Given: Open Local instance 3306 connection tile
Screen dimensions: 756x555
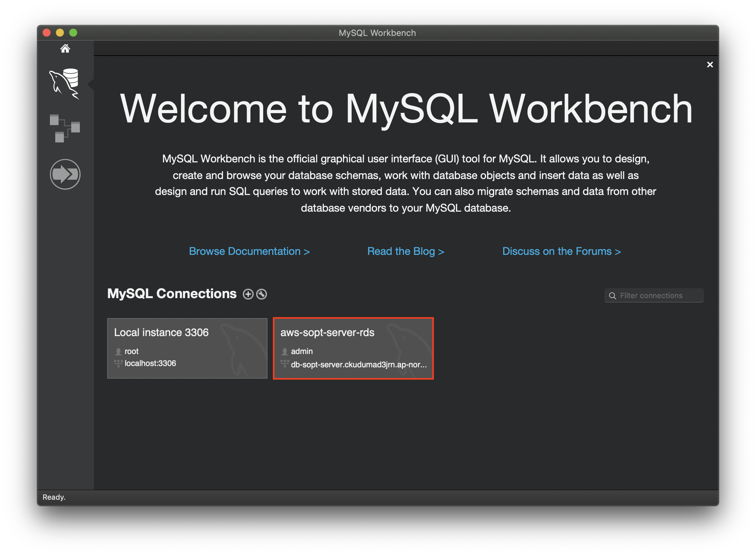Looking at the screenshot, I should tap(187, 348).
